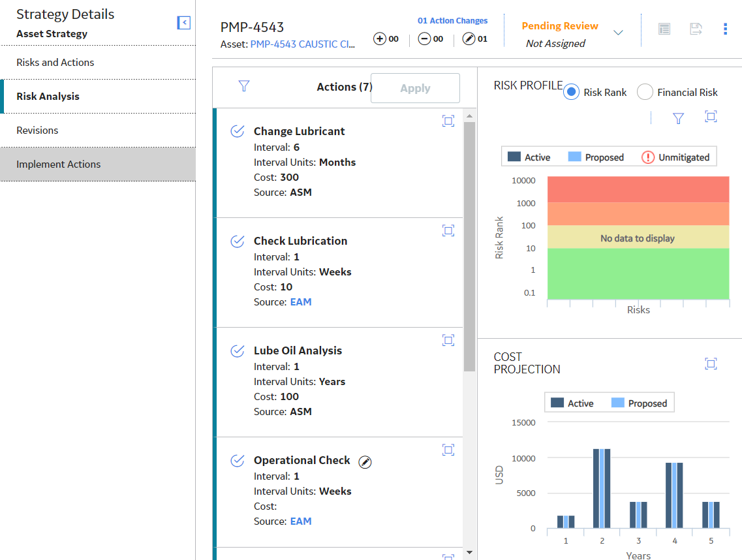The height and width of the screenshot is (560, 742).
Task: Collapse the Strategy Details left pane
Action: [183, 23]
